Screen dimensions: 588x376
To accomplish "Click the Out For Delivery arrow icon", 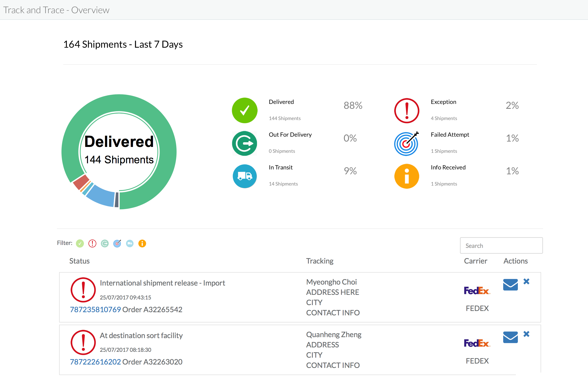I will click(244, 143).
